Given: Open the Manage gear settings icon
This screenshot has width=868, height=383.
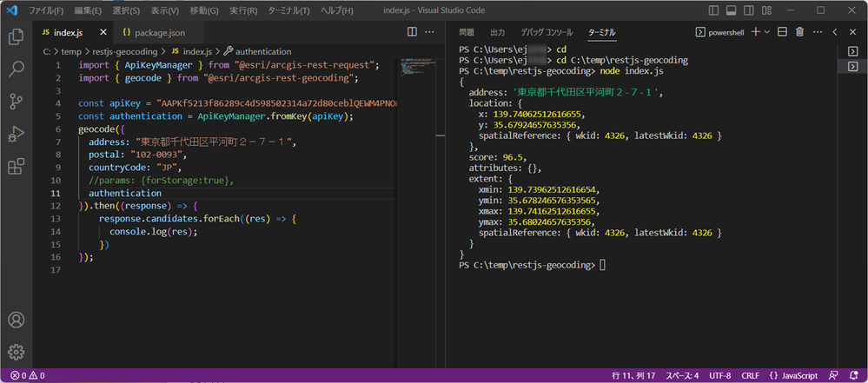Looking at the screenshot, I should (x=16, y=353).
